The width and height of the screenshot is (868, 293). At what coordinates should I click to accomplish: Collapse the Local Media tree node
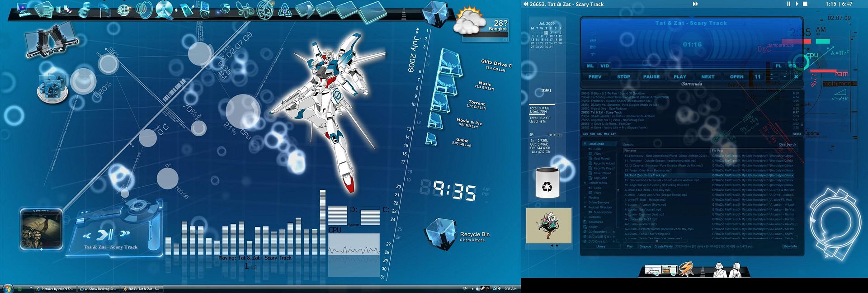[x=585, y=144]
